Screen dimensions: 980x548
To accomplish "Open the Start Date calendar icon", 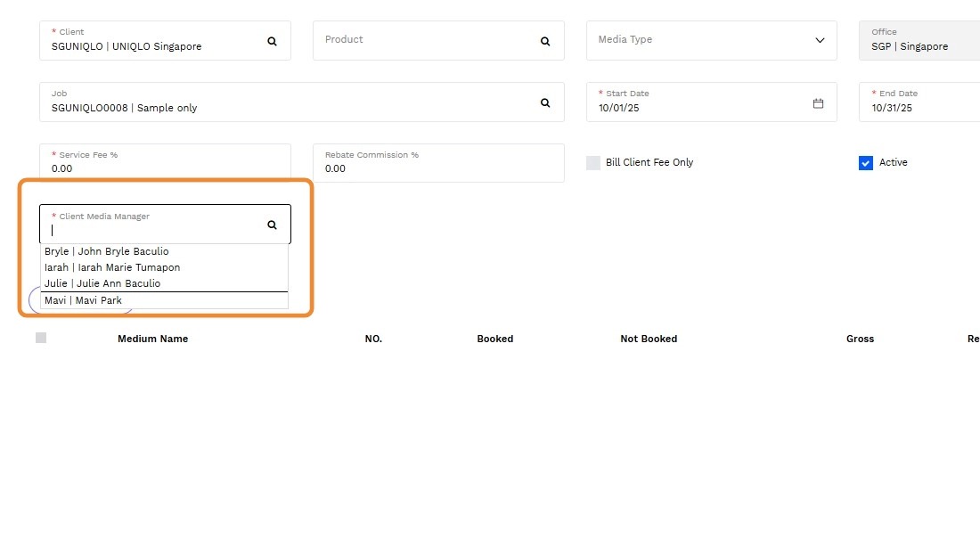I will pyautogui.click(x=818, y=103).
